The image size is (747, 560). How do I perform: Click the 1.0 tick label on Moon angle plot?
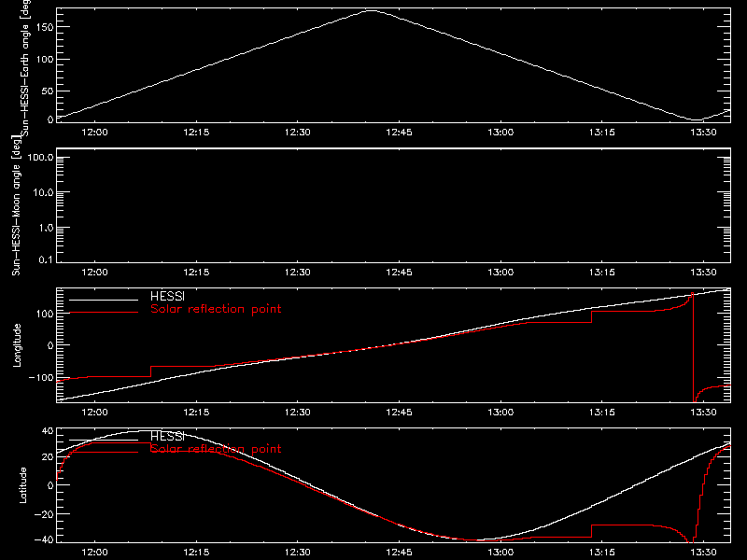46,228
